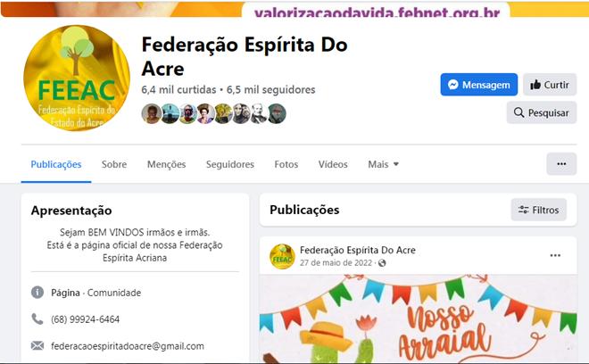Go to the Vídeos tab

pyautogui.click(x=333, y=164)
